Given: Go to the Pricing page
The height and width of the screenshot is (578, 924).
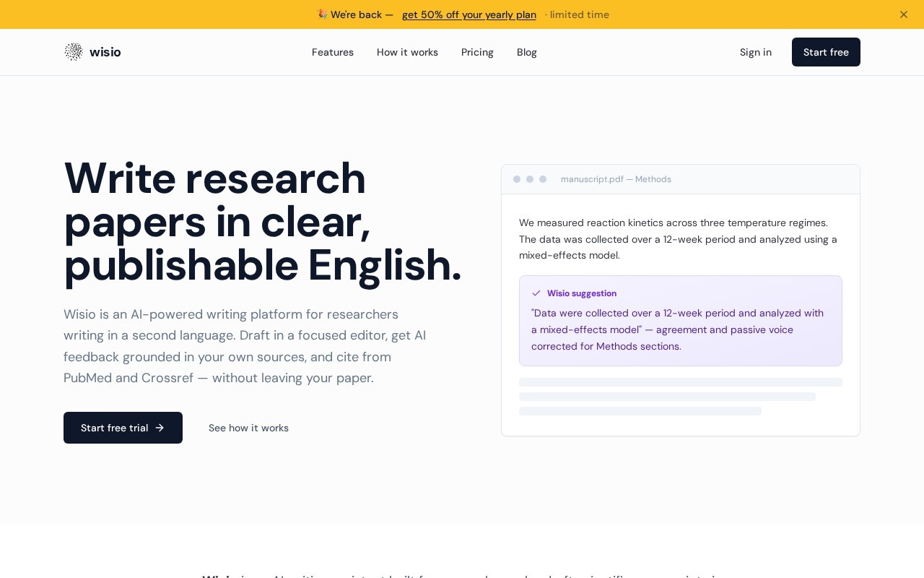Looking at the screenshot, I should (477, 52).
